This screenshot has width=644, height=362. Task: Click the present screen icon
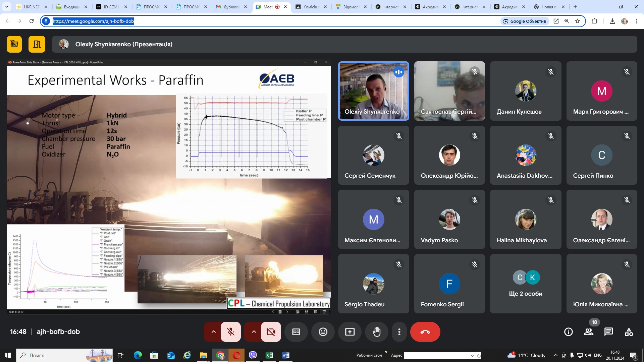(x=350, y=332)
